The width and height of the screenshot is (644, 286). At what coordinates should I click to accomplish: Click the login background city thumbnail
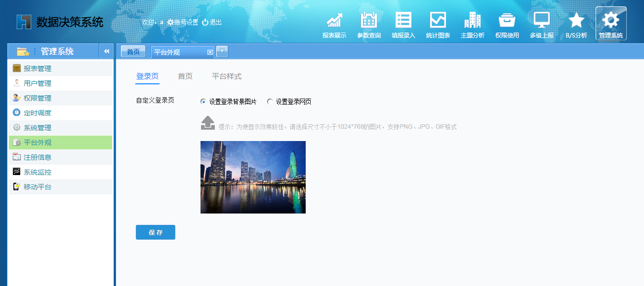click(x=253, y=177)
